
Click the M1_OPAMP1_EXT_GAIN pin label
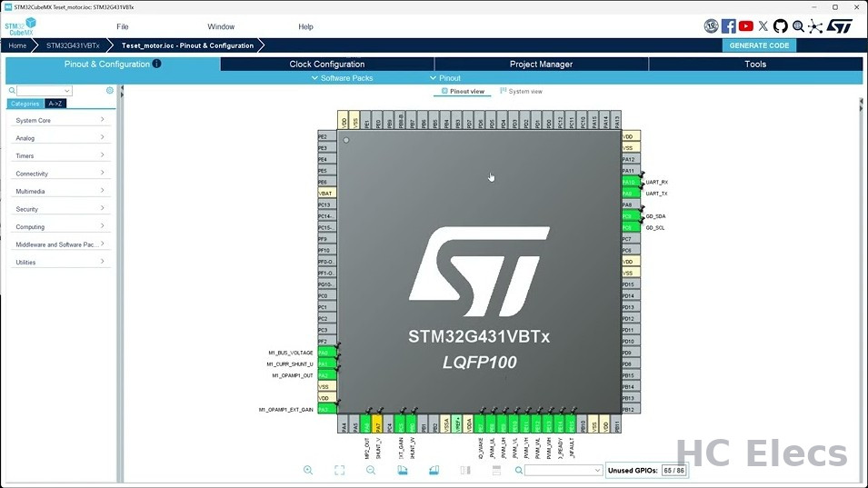(x=285, y=410)
